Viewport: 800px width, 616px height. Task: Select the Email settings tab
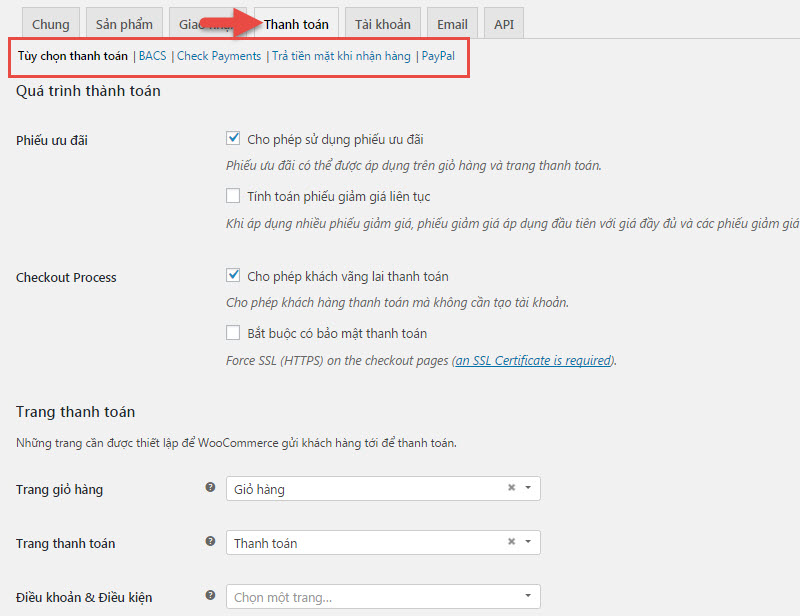452,24
